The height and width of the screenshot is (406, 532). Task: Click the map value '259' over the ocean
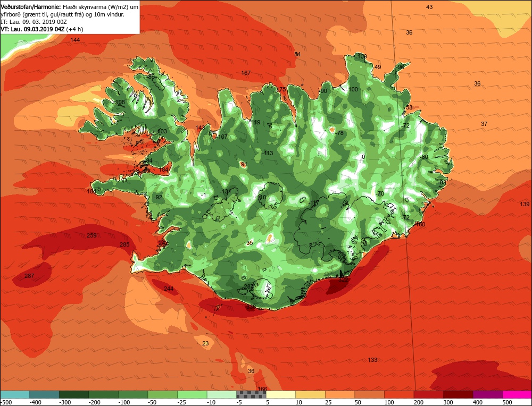pyautogui.click(x=92, y=235)
